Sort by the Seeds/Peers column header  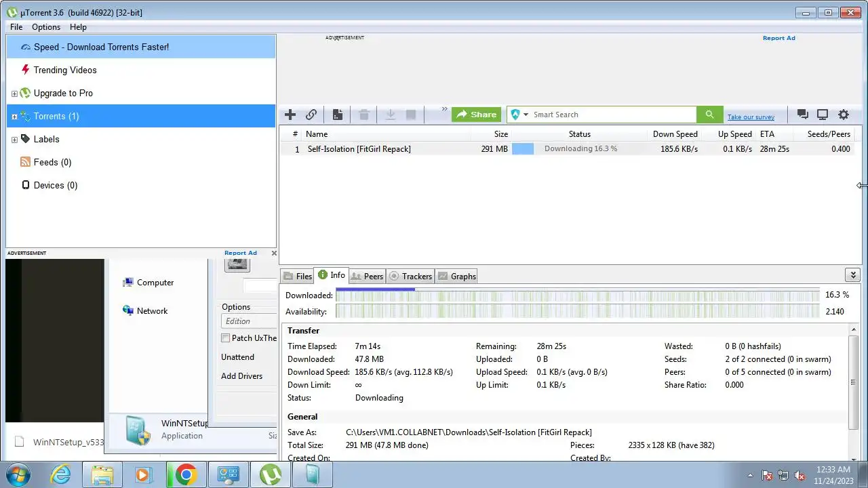[x=829, y=134]
